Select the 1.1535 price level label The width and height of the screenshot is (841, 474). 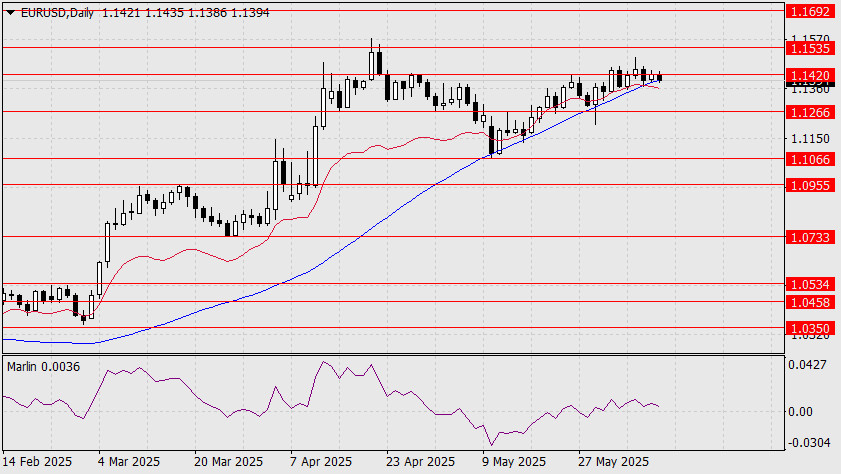(x=810, y=49)
